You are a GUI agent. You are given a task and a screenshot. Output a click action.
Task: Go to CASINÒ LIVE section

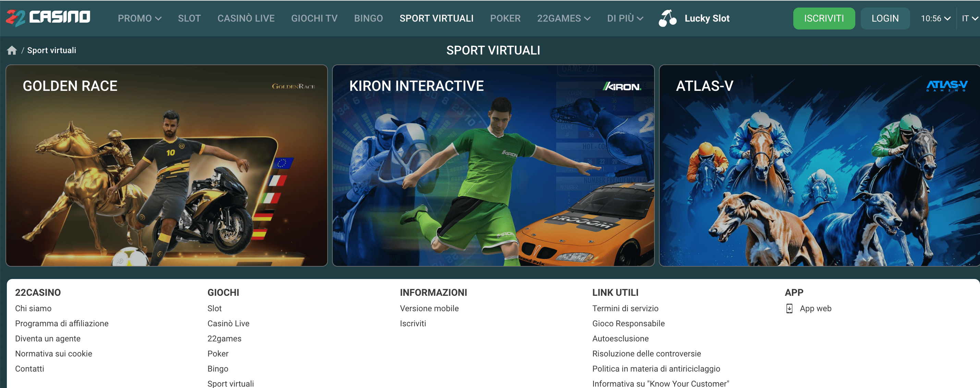click(246, 18)
